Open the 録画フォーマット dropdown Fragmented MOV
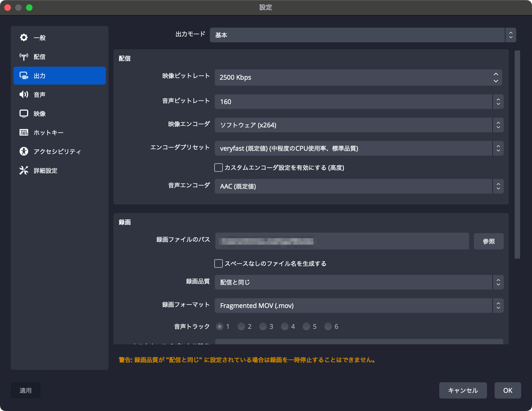This screenshot has height=411, width=532. pos(359,306)
